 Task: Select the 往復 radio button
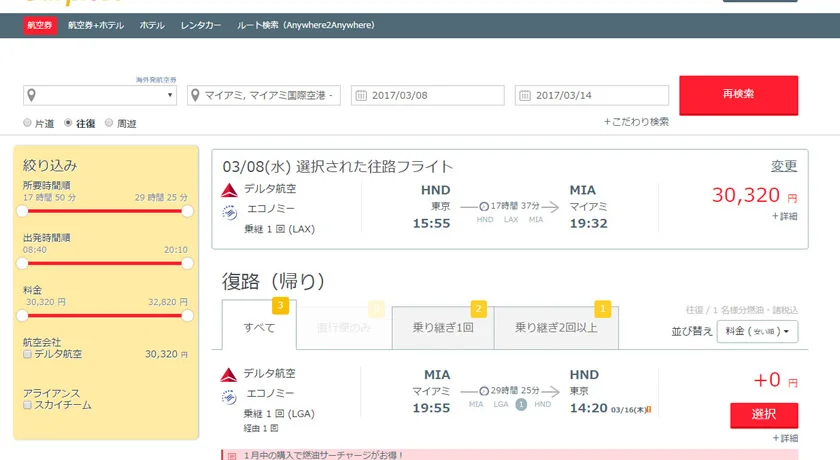pyautogui.click(x=68, y=123)
